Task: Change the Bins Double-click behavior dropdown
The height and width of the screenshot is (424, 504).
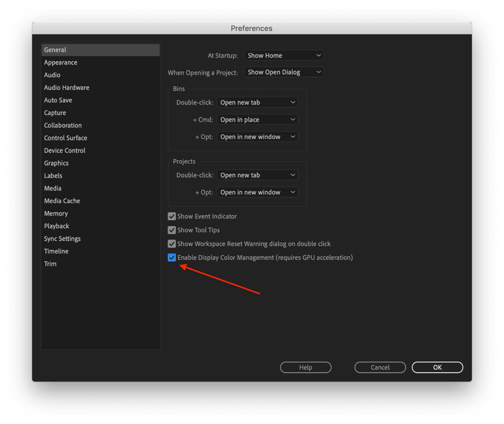Action: tap(257, 102)
